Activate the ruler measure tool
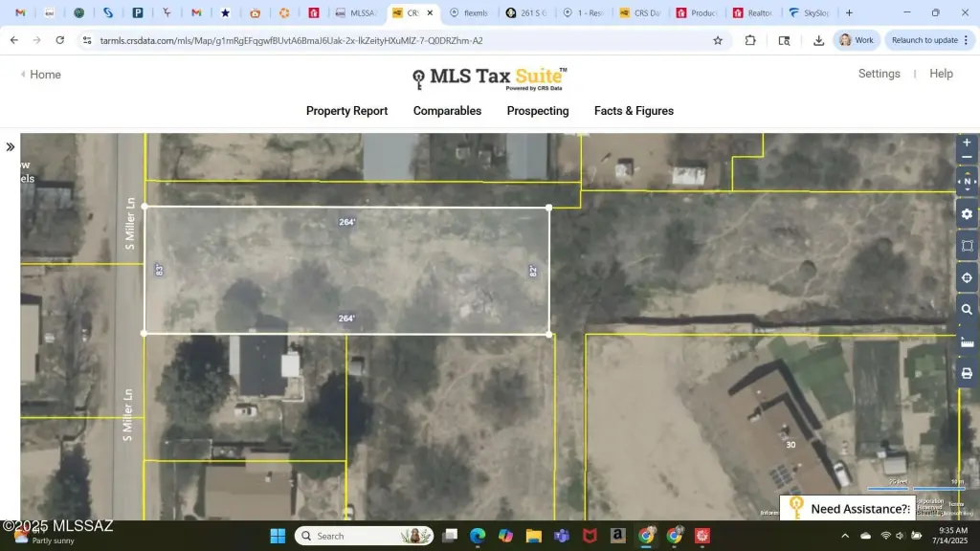980x551 pixels. 967,342
